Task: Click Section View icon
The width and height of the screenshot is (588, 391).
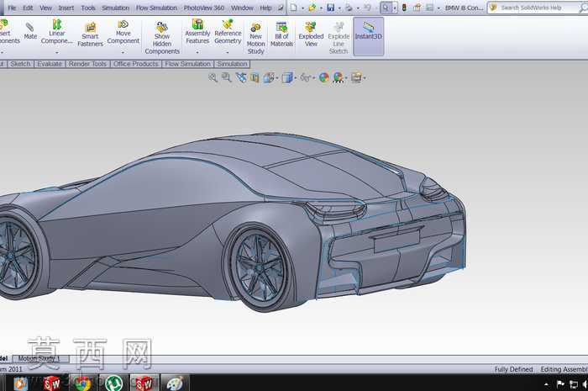Action: pyautogui.click(x=255, y=77)
